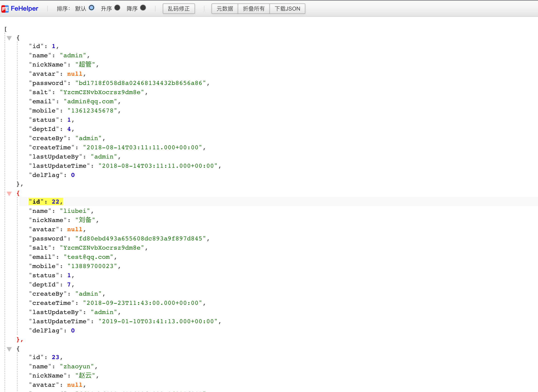Viewport: 538px width, 392px height.
Task: Click the FeHelper logo icon
Action: point(5,9)
